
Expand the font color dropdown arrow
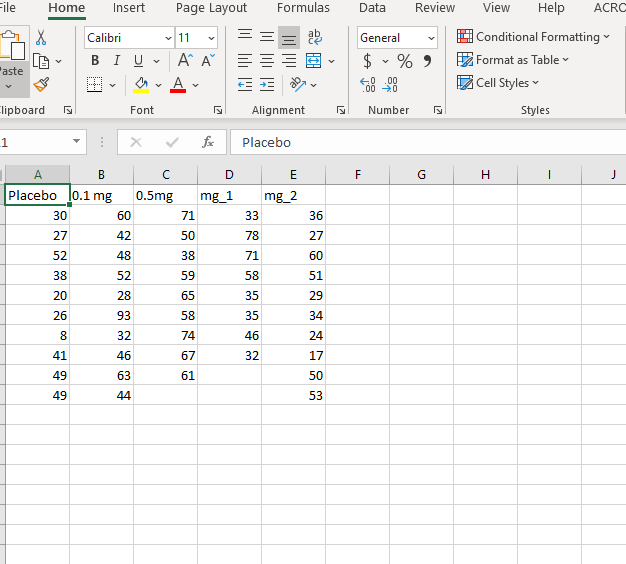195,85
